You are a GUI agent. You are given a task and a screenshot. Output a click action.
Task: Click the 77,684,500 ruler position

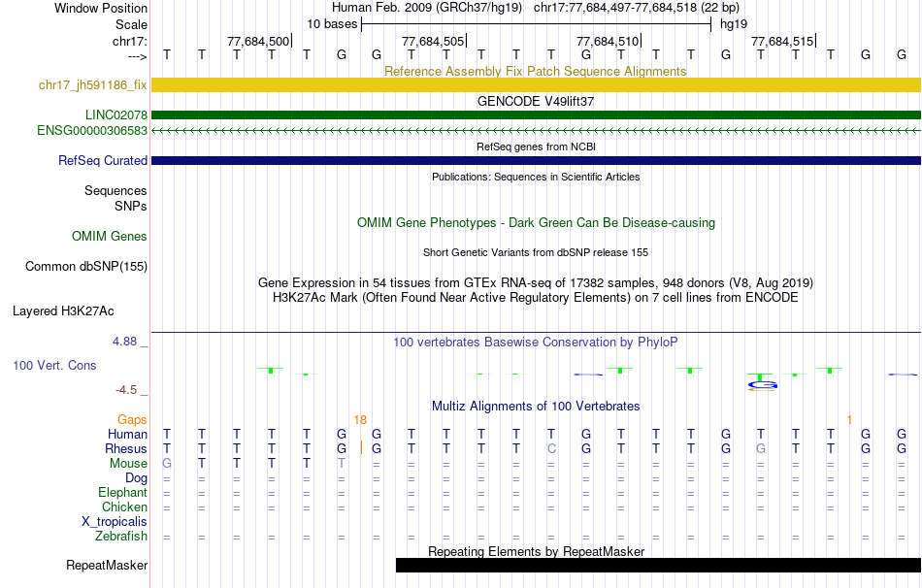point(259,41)
